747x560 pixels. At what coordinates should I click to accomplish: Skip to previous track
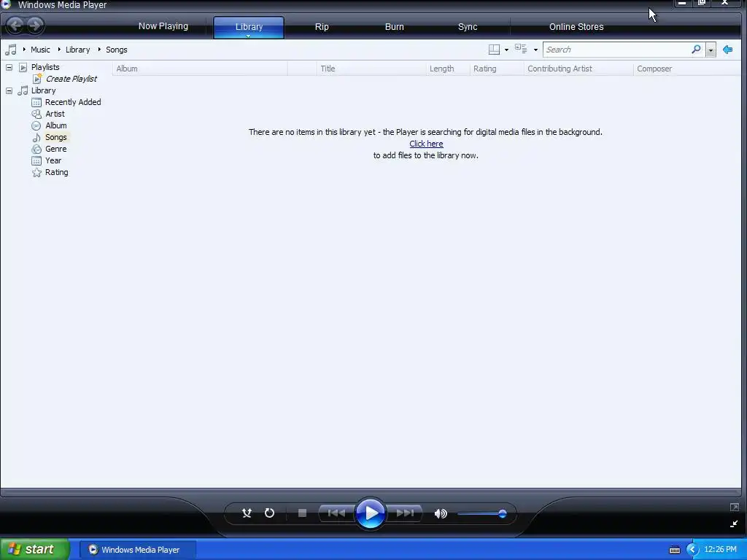[x=336, y=513]
